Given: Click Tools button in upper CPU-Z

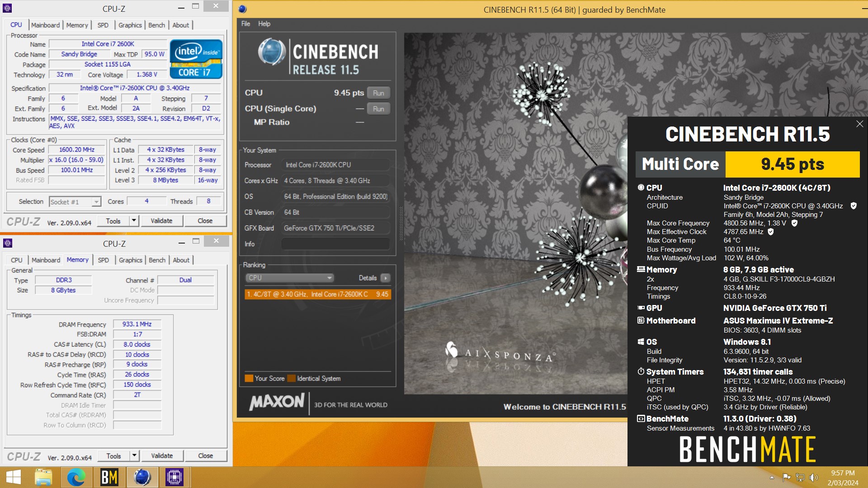Looking at the screenshot, I should pos(113,221).
